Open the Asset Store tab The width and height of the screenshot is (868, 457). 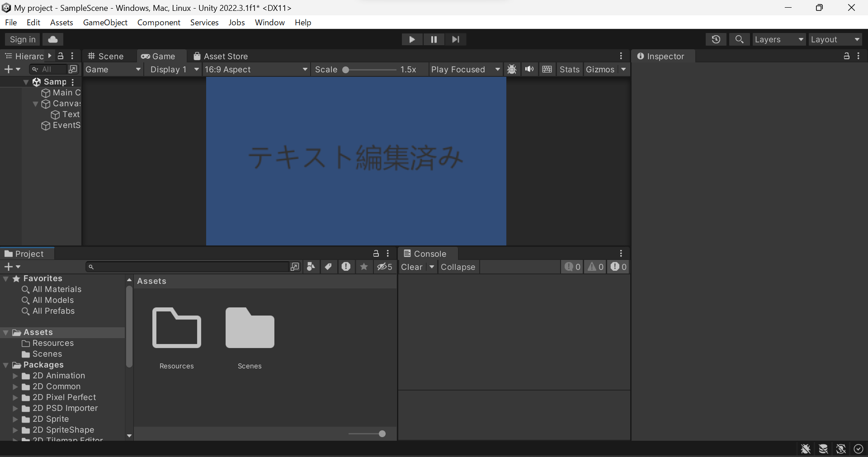pos(221,56)
